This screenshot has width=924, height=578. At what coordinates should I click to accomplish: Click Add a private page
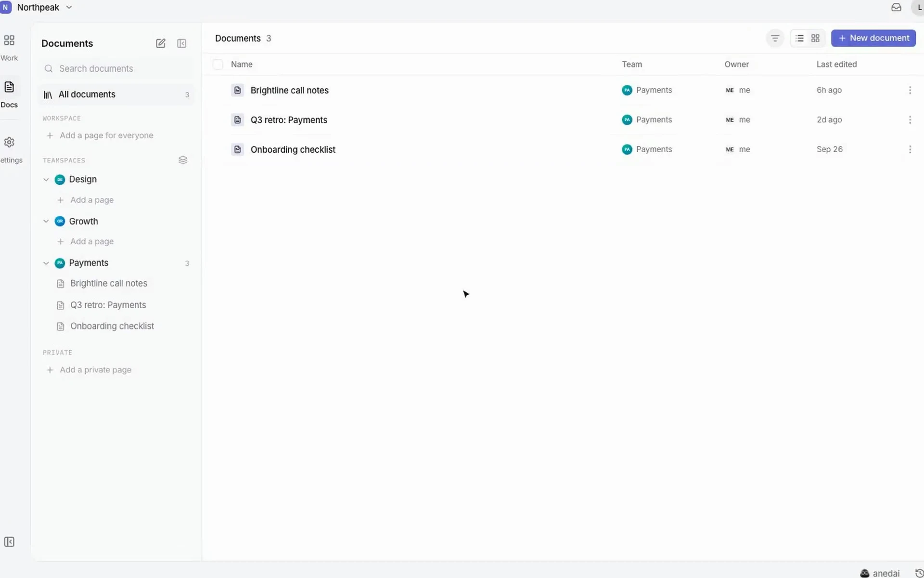pos(89,370)
